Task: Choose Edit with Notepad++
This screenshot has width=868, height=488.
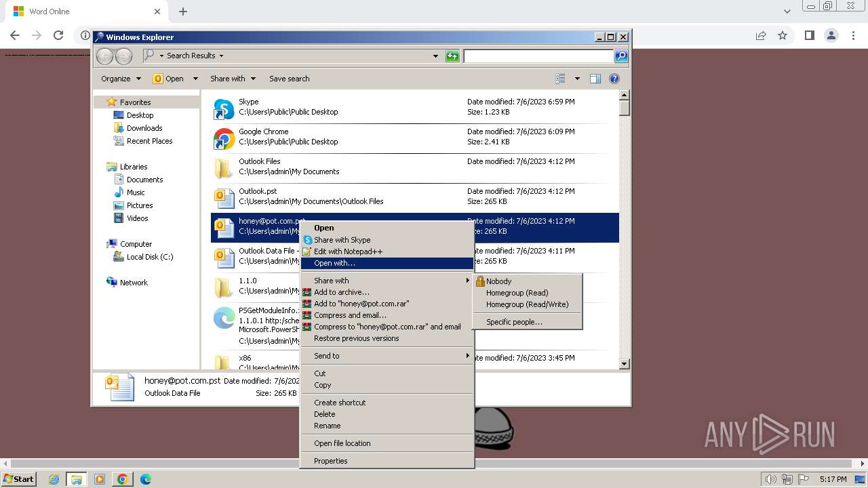Action: pyautogui.click(x=387, y=251)
